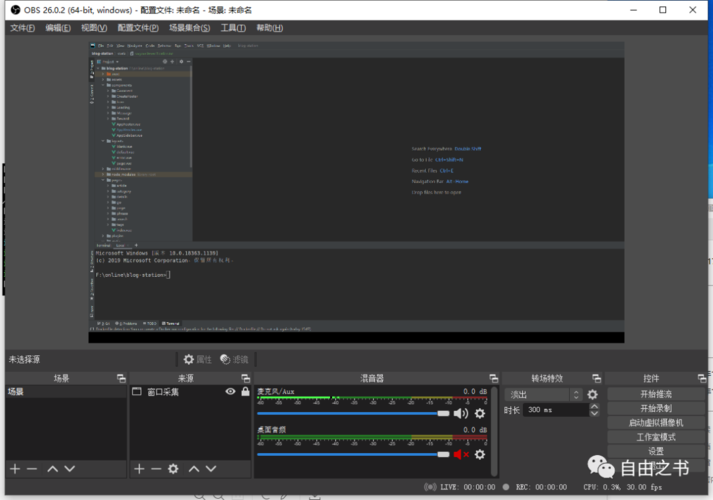The height and width of the screenshot is (500, 713).
Task: Open the 工具(T) menu
Action: coord(233,28)
